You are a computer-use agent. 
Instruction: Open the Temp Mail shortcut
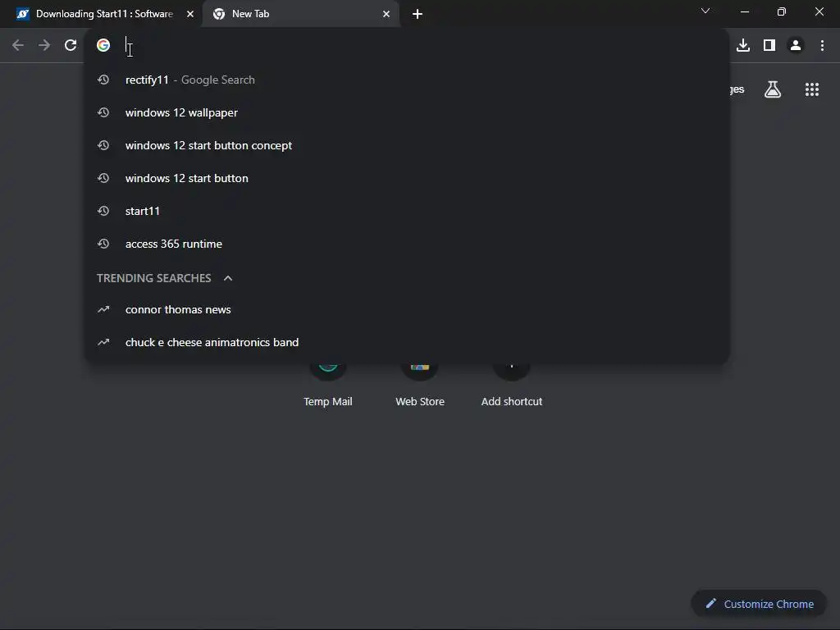pos(328,386)
